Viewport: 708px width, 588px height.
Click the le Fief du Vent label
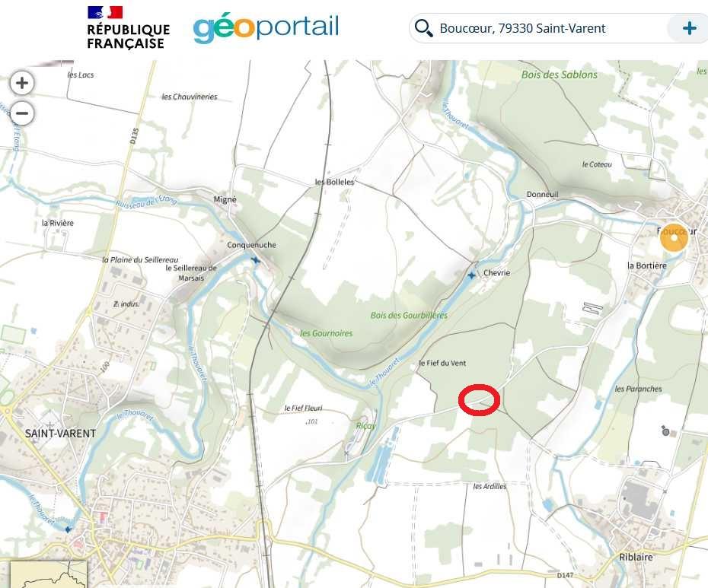click(442, 363)
